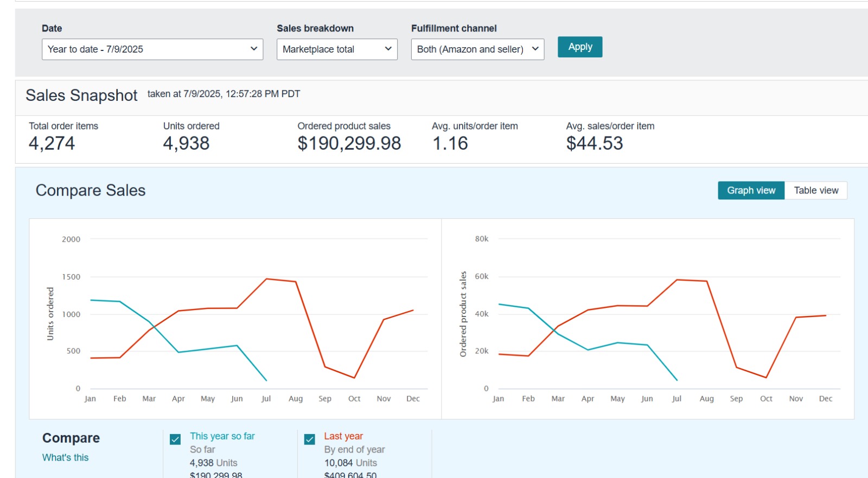868x478 pixels.
Task: Click the January point on Units ordered teal line
Action: (x=91, y=300)
